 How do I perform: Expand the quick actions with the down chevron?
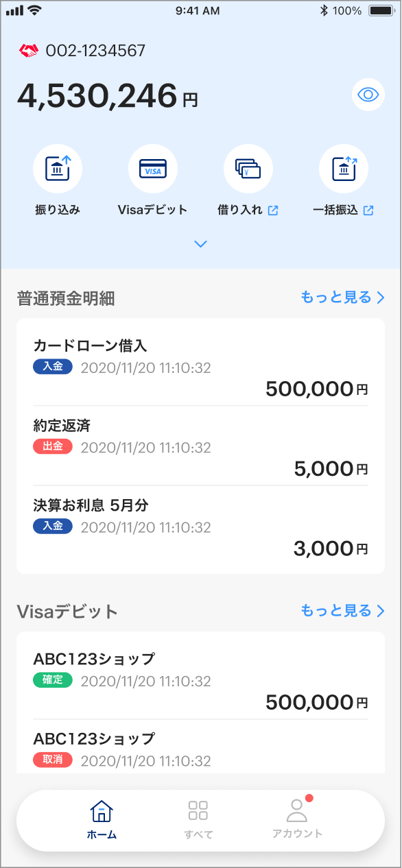click(201, 243)
